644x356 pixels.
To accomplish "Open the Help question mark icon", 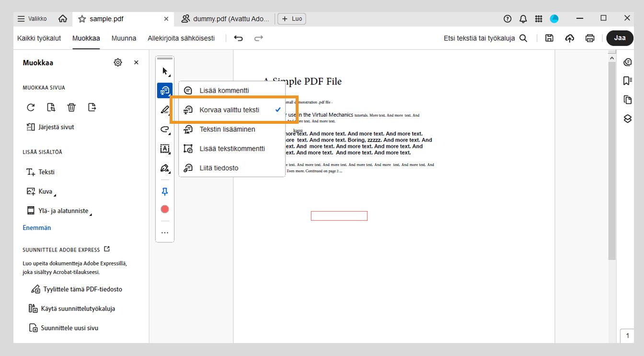I will click(x=507, y=19).
